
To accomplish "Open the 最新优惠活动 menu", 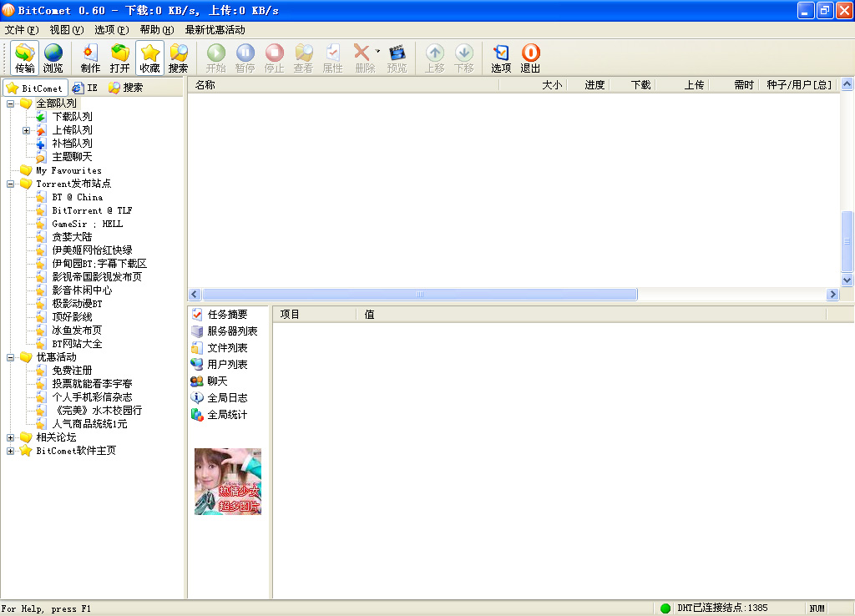I will point(215,30).
